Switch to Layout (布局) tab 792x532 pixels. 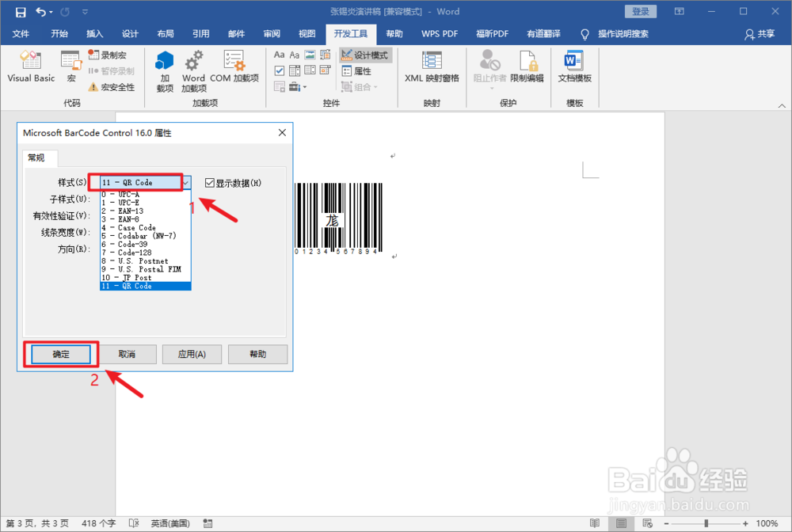(166, 34)
